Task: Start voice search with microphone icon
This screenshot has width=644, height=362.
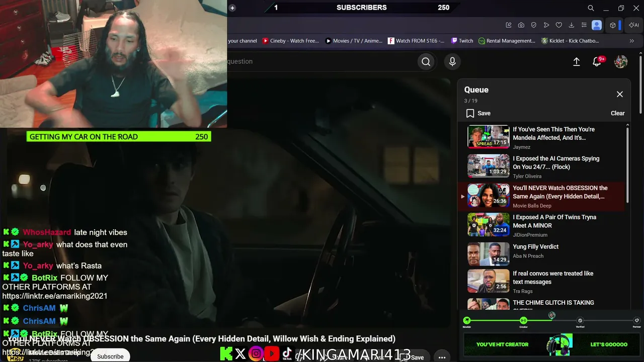Action: coord(452,61)
